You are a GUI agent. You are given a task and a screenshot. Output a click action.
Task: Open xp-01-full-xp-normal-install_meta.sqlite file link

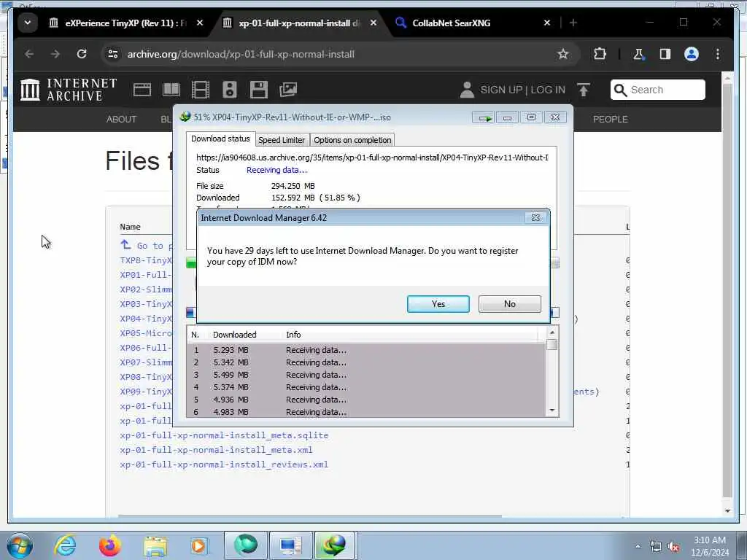click(x=224, y=435)
